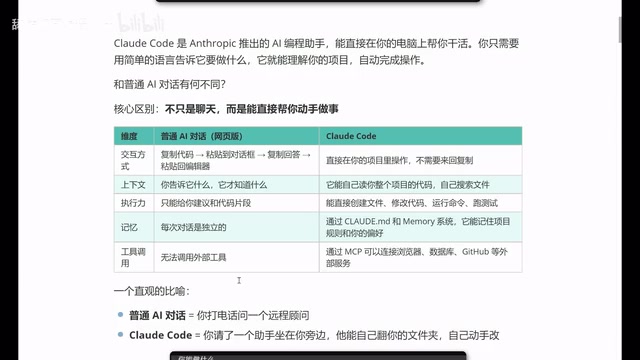Select the '执行力' row label

[x=133, y=203]
